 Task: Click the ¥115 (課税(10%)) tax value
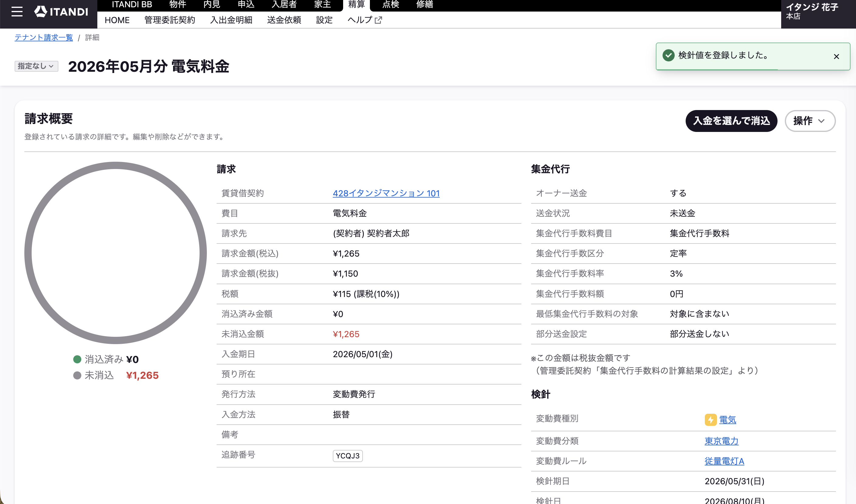(x=366, y=294)
